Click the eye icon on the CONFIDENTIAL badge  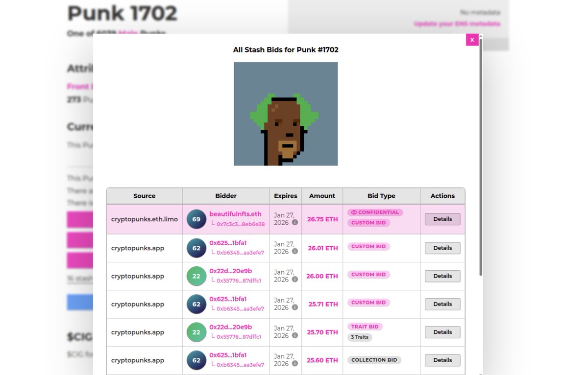click(x=354, y=212)
